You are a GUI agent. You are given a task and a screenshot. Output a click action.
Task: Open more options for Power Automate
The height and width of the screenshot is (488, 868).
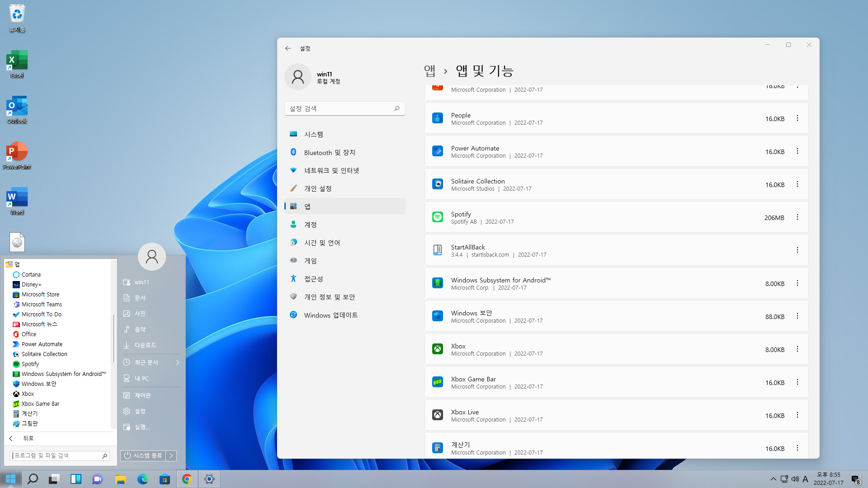[797, 151]
